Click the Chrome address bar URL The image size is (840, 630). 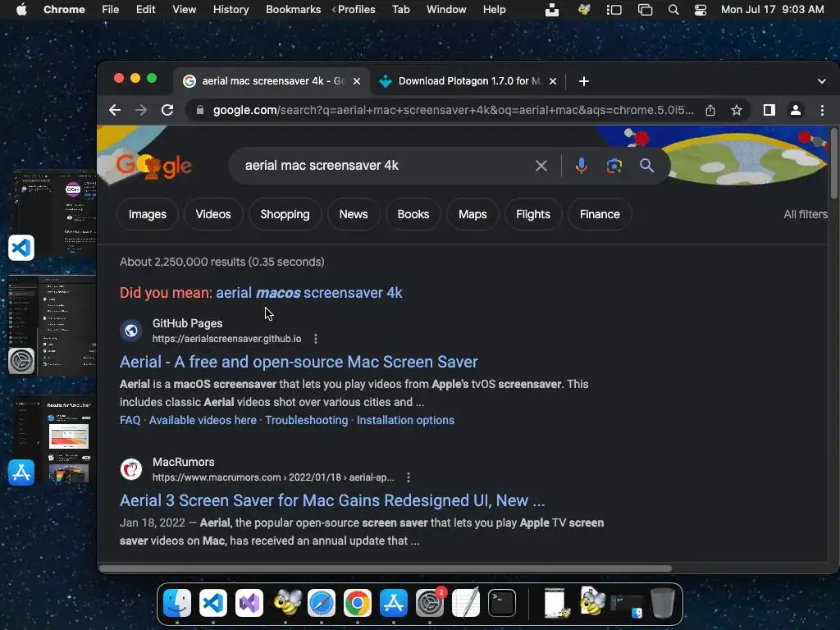click(x=453, y=111)
